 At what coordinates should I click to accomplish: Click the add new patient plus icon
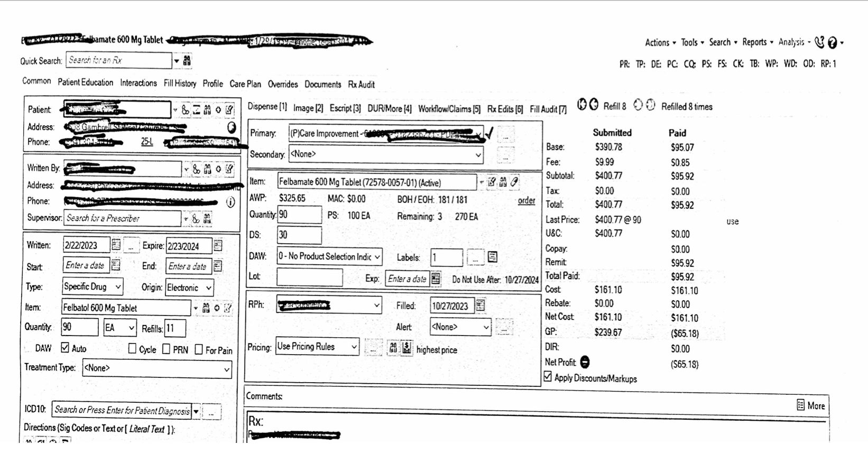[x=218, y=110]
